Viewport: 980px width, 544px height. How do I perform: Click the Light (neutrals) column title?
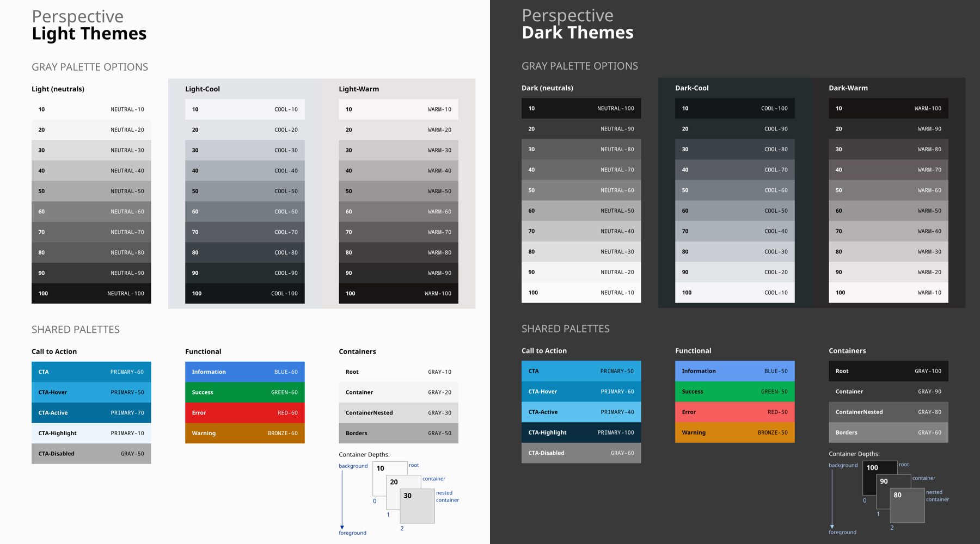(58, 89)
